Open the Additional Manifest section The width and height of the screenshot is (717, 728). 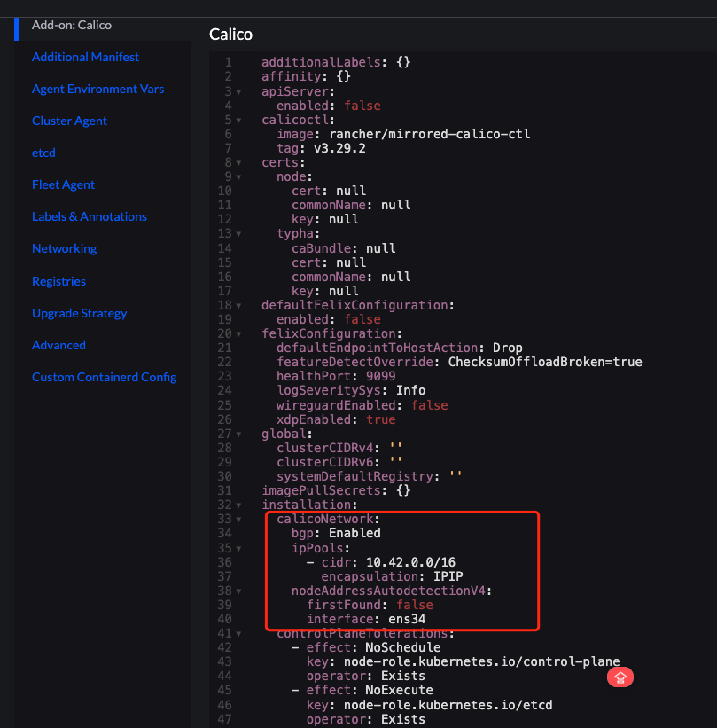tap(85, 57)
